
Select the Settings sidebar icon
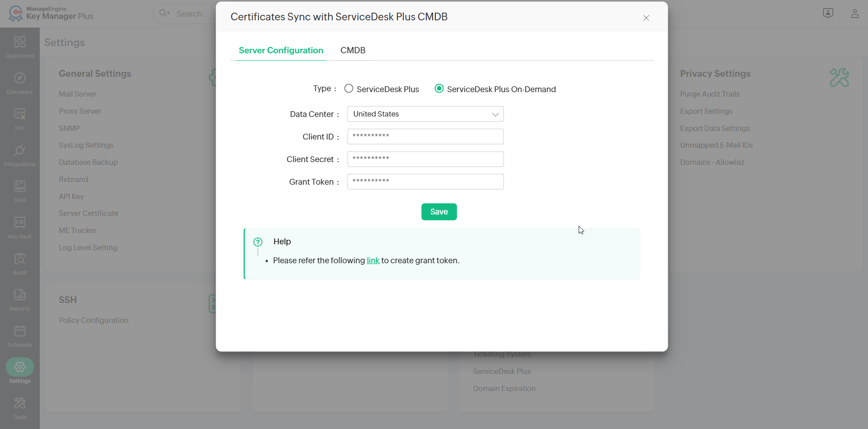click(x=20, y=367)
